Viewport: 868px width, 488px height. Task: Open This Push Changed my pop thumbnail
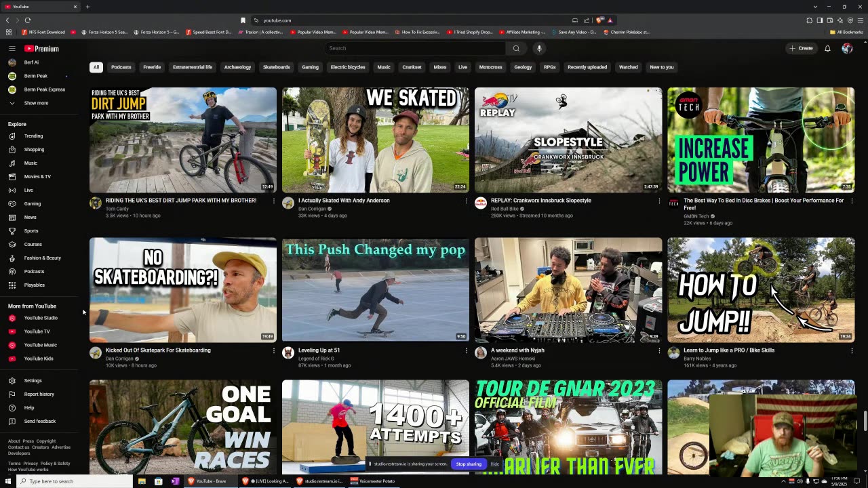point(376,289)
